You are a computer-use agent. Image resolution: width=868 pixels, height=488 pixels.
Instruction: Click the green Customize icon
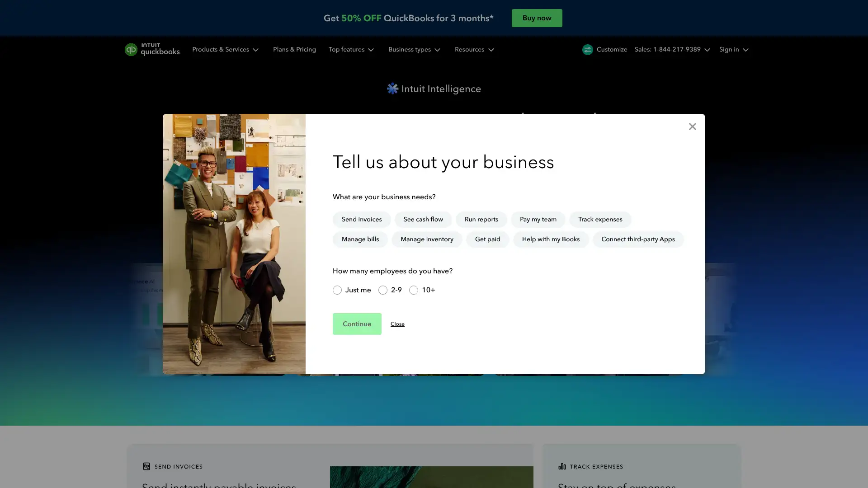tap(587, 50)
